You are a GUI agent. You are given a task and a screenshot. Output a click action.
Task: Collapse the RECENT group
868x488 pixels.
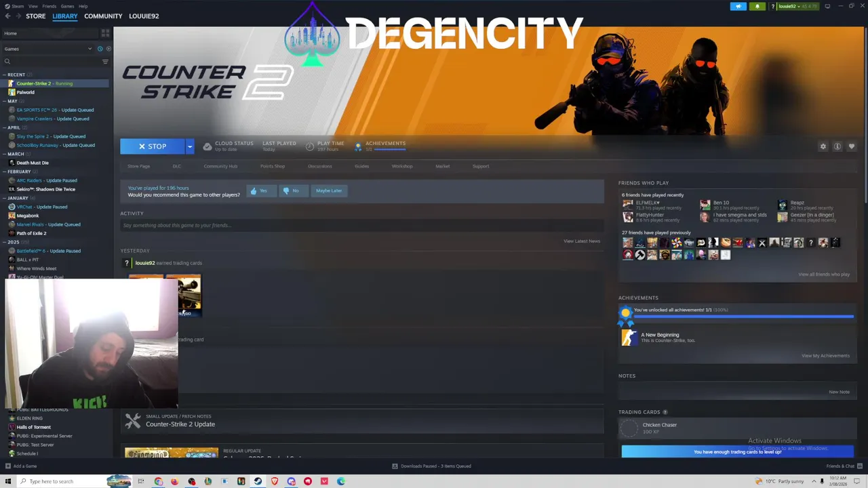(4, 75)
